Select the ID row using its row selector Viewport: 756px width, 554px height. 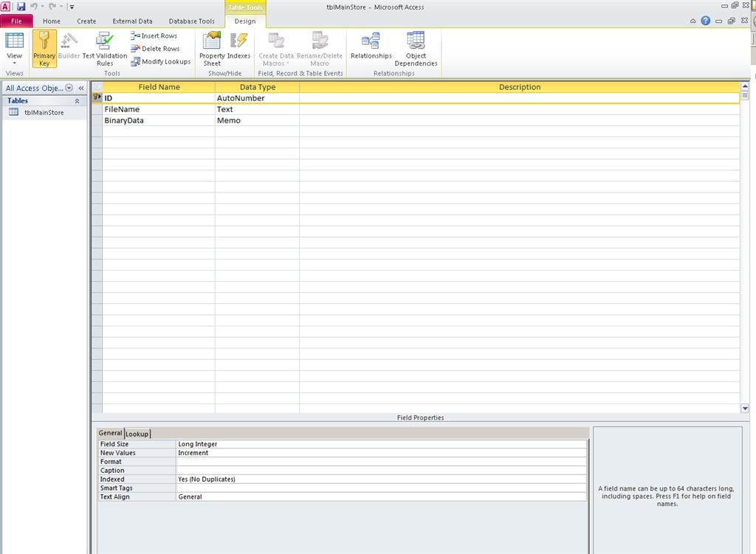[x=97, y=98]
